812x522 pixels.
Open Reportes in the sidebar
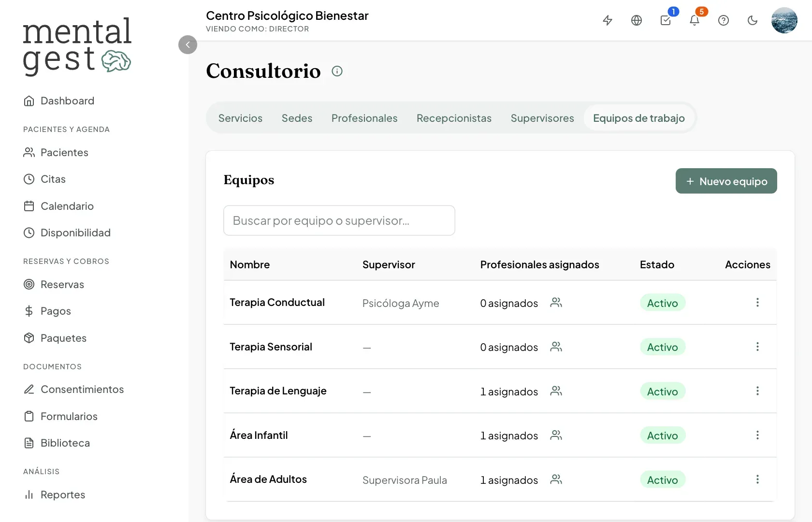point(54,495)
